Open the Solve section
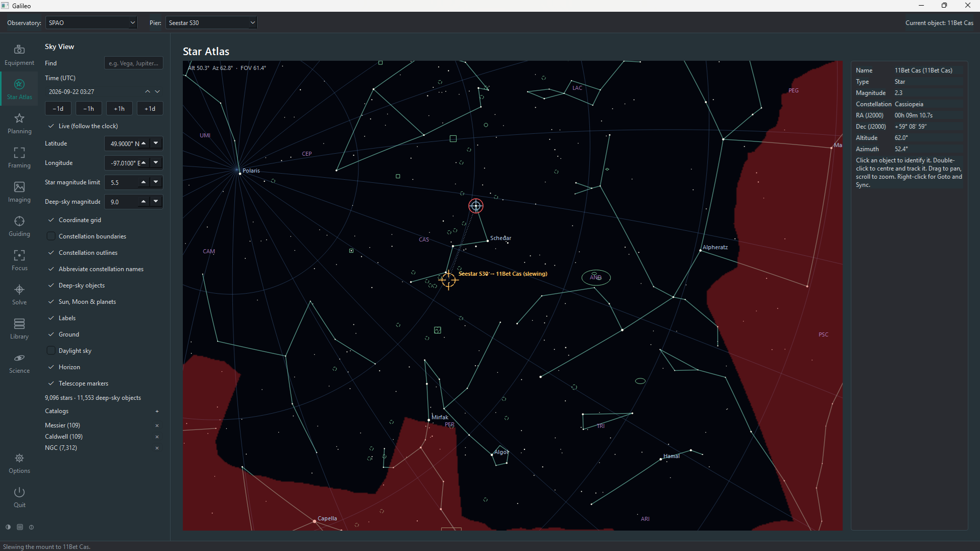This screenshot has height=551, width=980. 19,294
